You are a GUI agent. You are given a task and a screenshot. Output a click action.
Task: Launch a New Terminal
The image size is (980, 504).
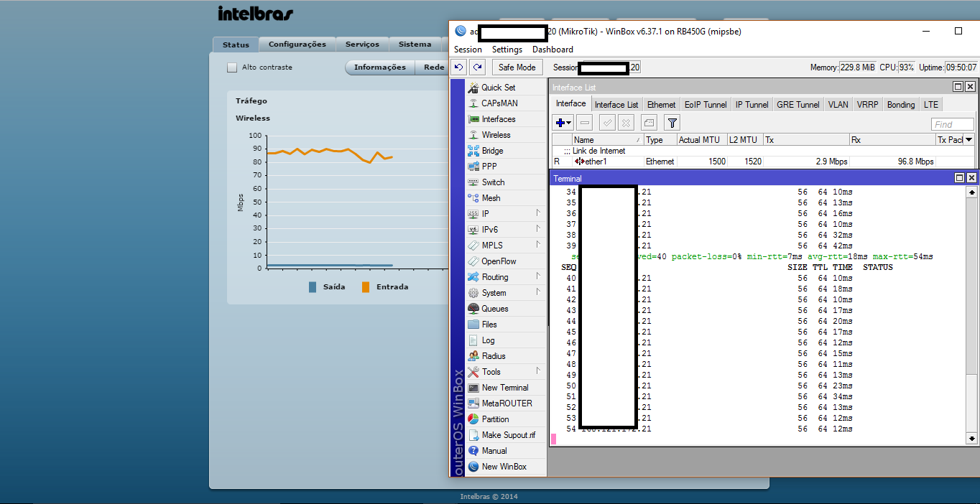[x=504, y=388]
